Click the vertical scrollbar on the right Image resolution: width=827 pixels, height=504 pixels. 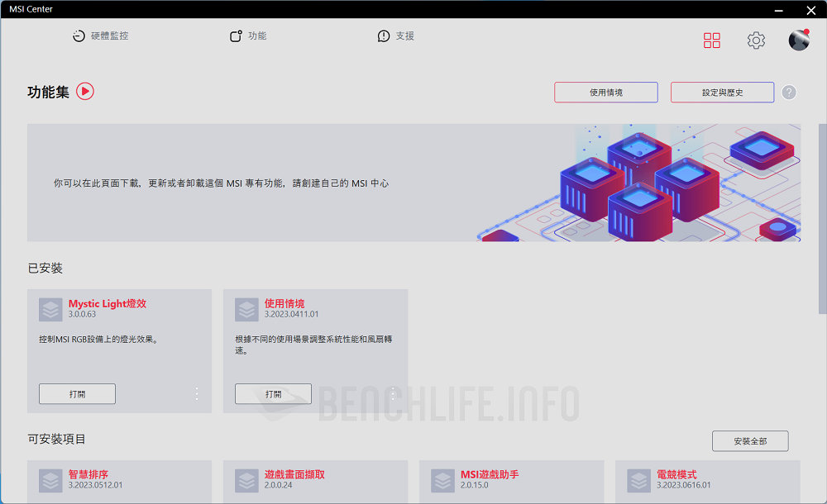[x=822, y=219]
